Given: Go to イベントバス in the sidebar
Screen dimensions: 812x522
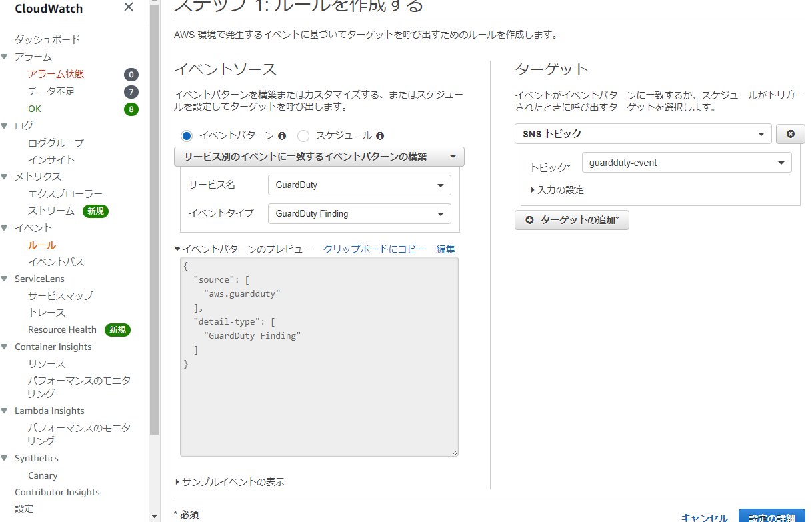Looking at the screenshot, I should [56, 262].
